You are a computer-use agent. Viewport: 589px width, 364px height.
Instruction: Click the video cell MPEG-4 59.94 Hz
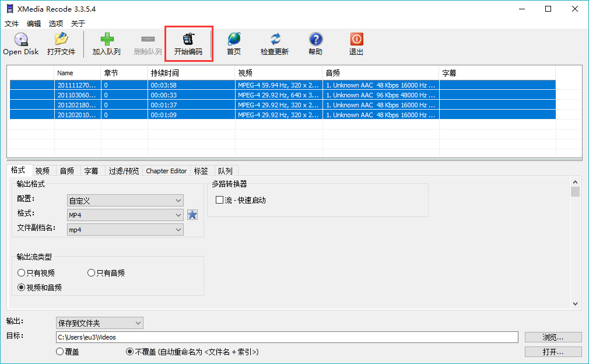pyautogui.click(x=278, y=85)
